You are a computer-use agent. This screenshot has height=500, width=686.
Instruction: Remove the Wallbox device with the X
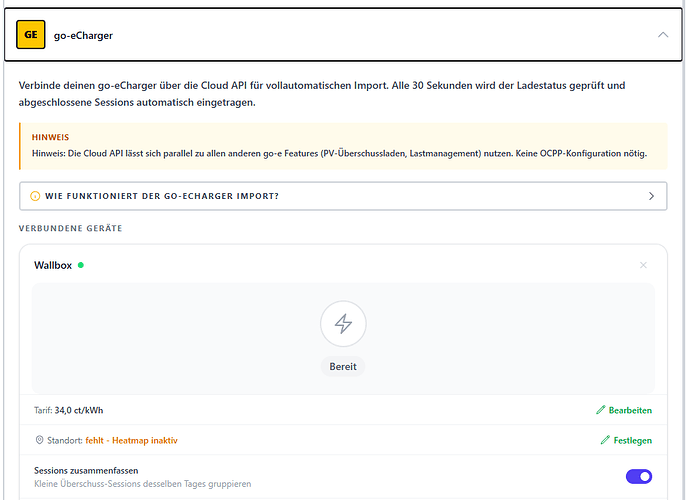tap(643, 265)
